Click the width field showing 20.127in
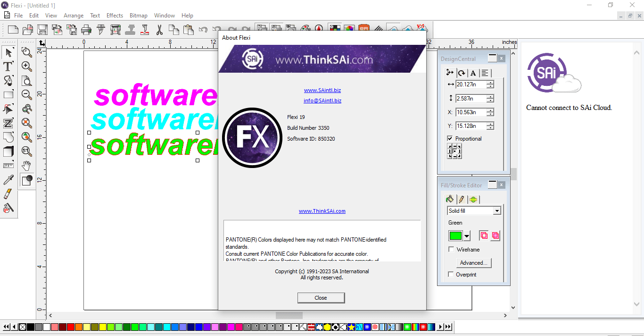This screenshot has height=336, width=644. tap(471, 84)
